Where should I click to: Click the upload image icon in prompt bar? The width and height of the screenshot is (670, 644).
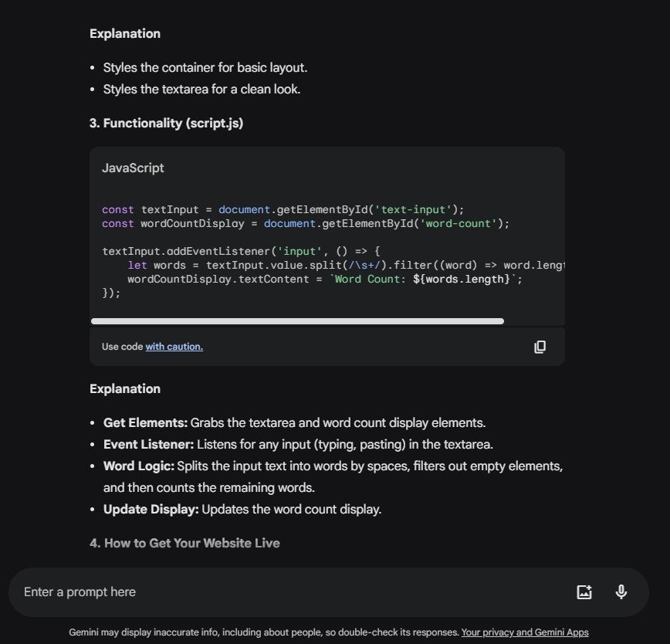click(584, 591)
